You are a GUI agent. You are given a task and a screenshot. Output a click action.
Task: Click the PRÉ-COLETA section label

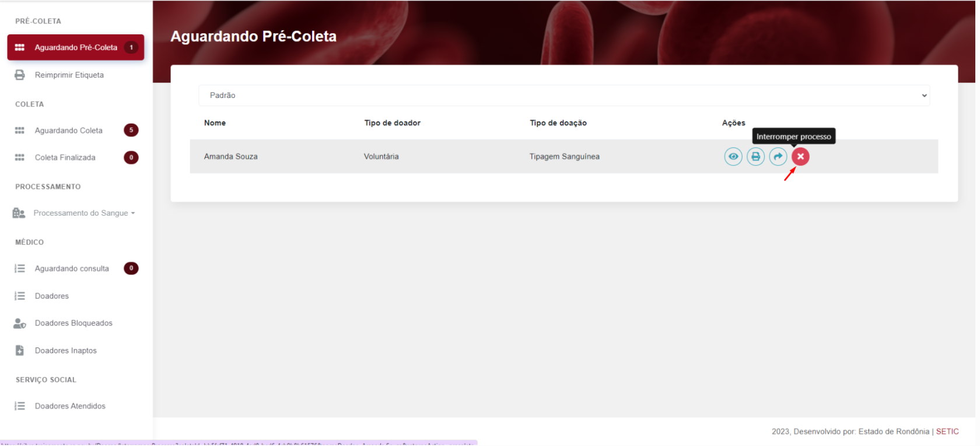[38, 21]
